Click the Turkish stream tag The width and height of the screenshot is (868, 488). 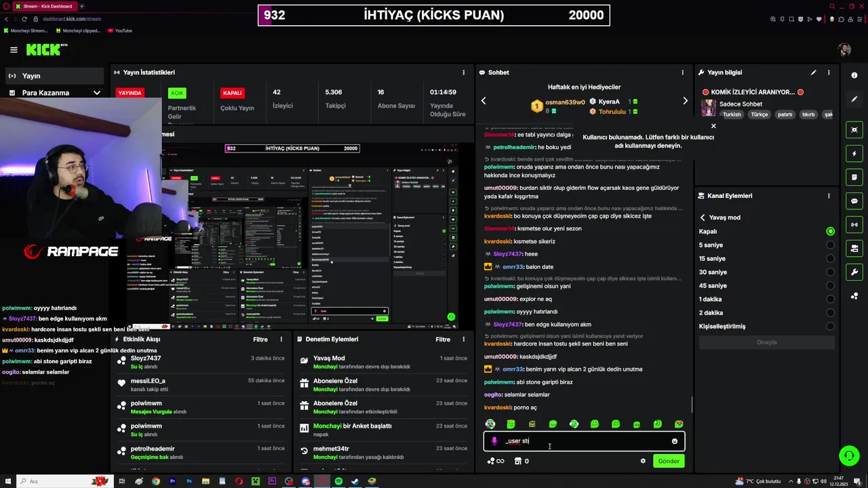click(x=732, y=115)
